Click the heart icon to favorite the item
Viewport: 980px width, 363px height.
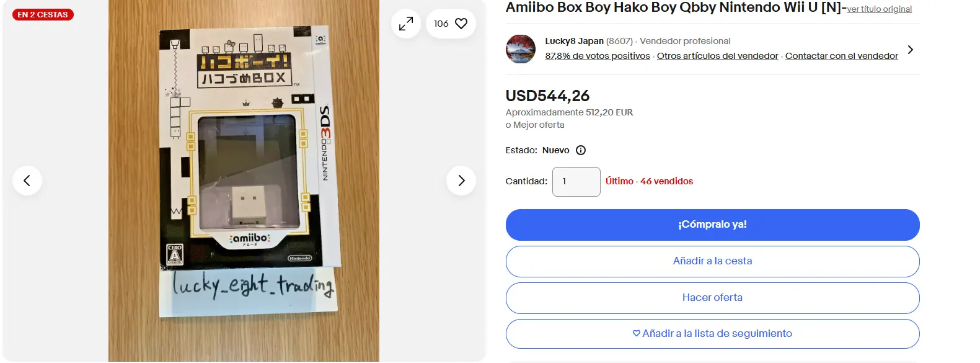(461, 24)
